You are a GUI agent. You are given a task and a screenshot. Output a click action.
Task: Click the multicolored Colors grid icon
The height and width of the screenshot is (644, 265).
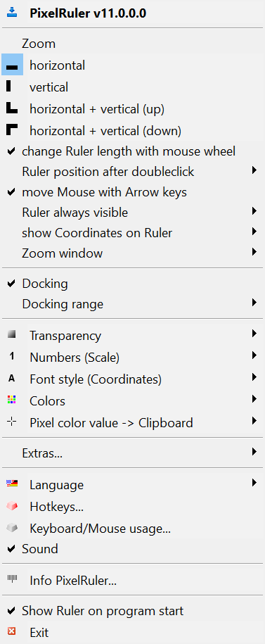click(x=12, y=400)
